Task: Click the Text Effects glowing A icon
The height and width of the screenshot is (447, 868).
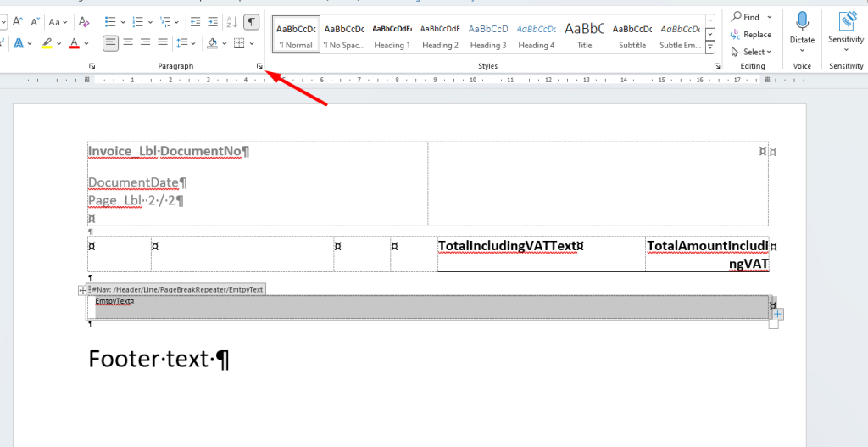Action: coord(18,42)
